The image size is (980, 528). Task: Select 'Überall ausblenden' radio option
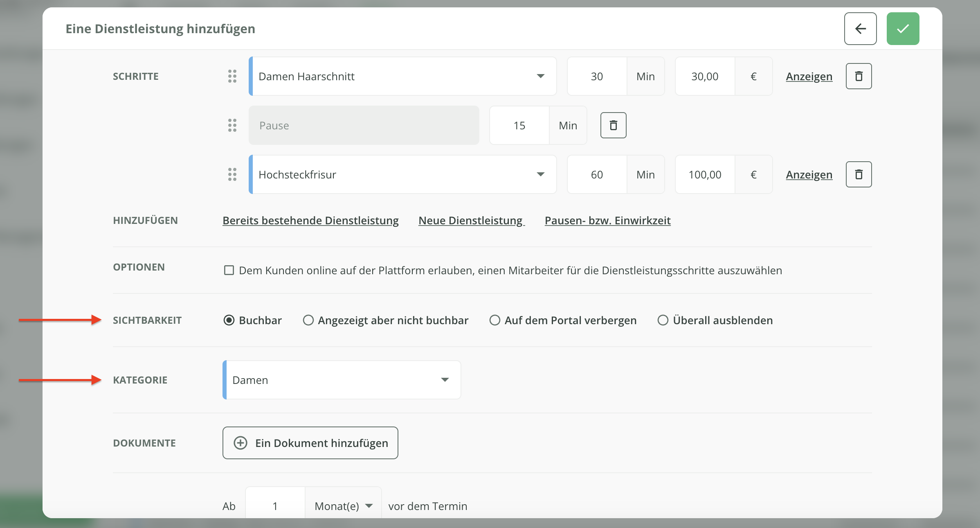(x=663, y=320)
